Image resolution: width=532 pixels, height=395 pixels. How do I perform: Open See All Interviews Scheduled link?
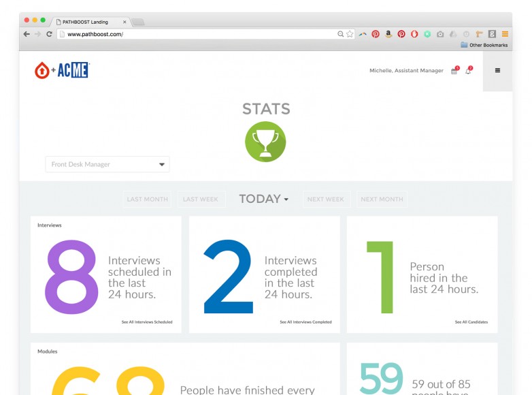pyautogui.click(x=147, y=322)
